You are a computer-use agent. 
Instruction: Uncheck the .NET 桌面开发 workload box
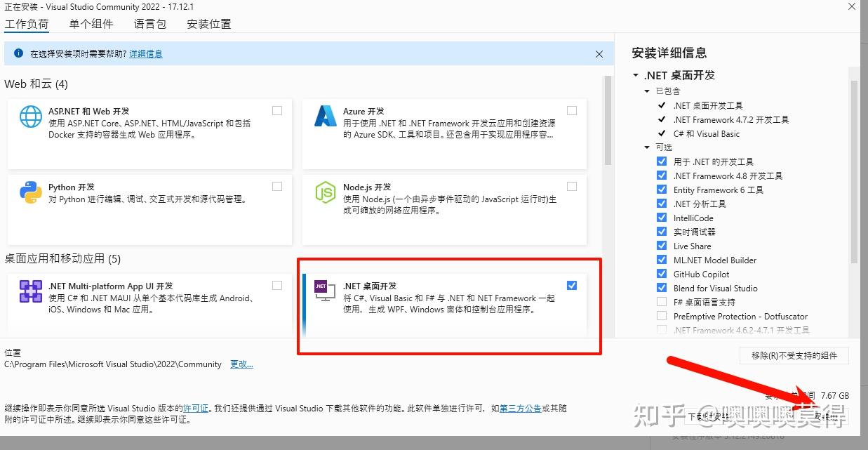point(572,285)
